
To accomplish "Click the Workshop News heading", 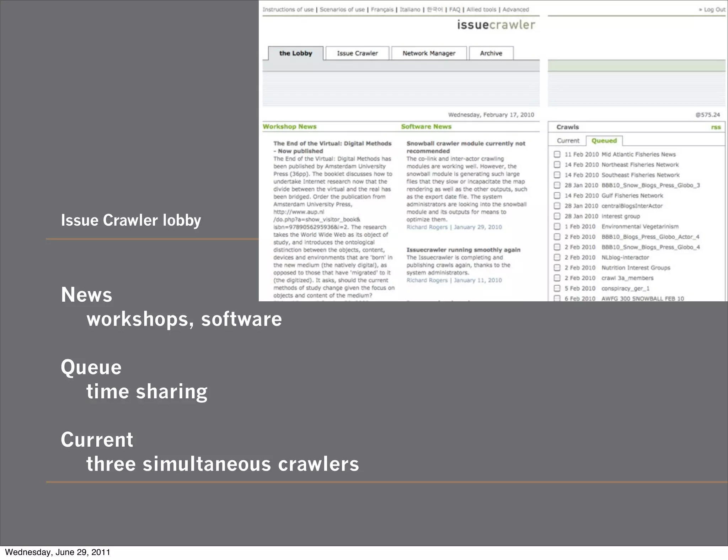I will (289, 126).
